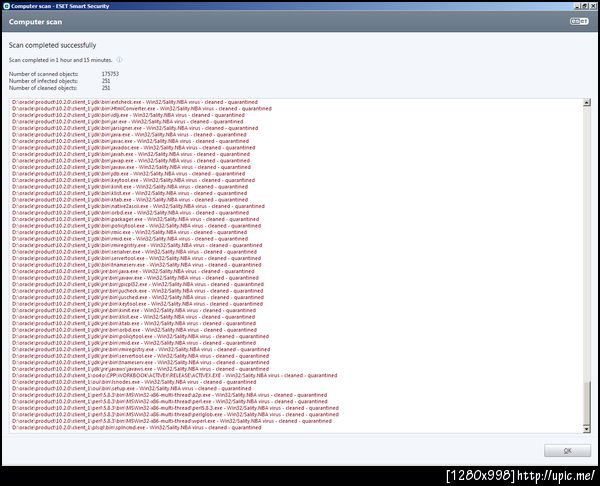Viewport: 600px width, 486px height.
Task: Maximize the Computer scan window
Action: (584, 6)
